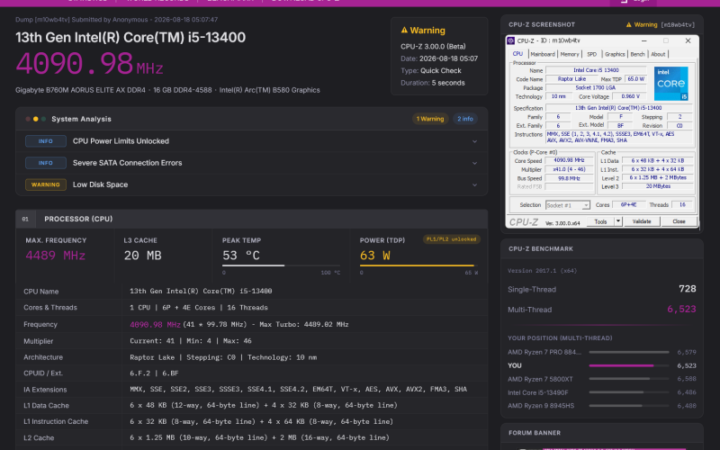Switch to the Bench tab in CPU-Z screenshot

tap(637, 54)
